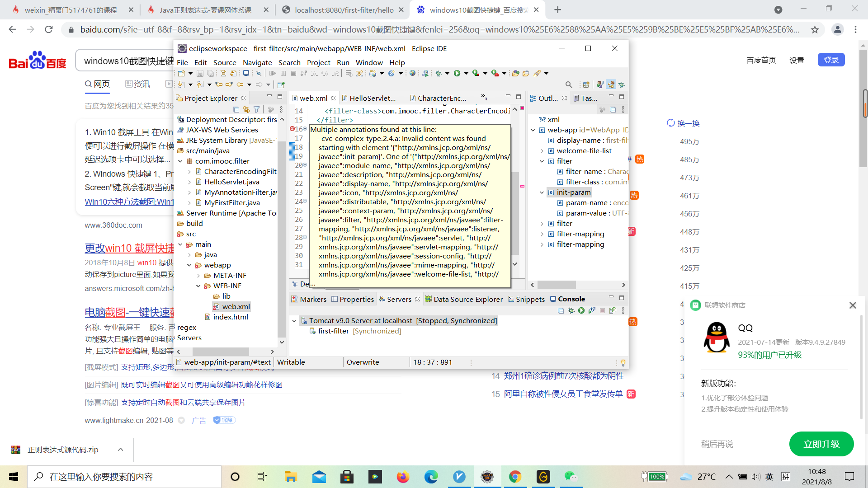Open File Explorer from the taskbar
The image size is (868, 488).
(x=291, y=477)
